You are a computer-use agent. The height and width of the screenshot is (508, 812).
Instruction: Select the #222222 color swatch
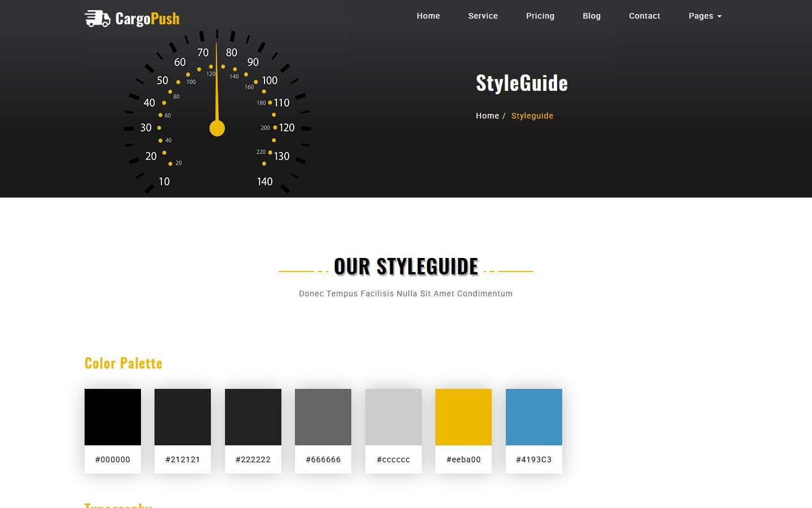coord(253,417)
